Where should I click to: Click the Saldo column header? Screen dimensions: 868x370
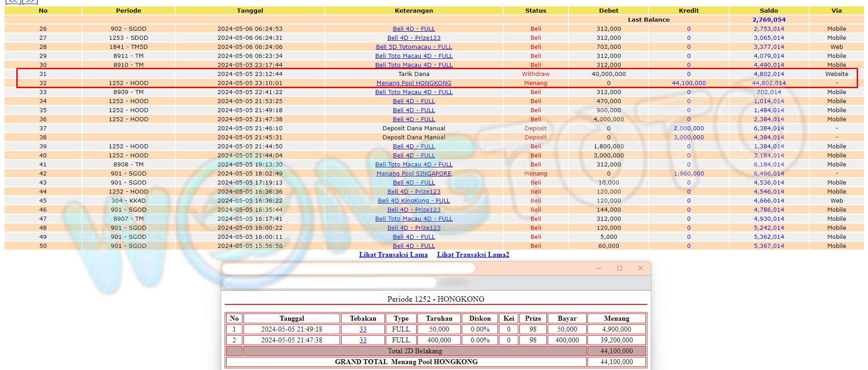(x=768, y=10)
